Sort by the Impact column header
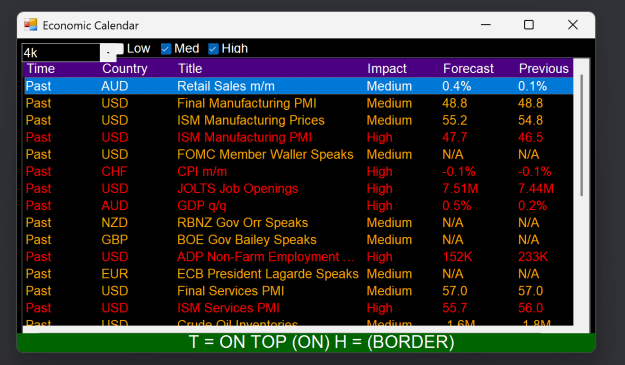This screenshot has height=365, width=625. (x=387, y=69)
